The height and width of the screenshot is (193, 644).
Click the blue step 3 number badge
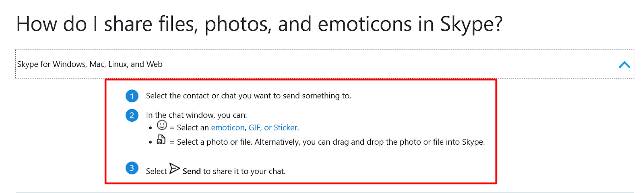tap(132, 168)
